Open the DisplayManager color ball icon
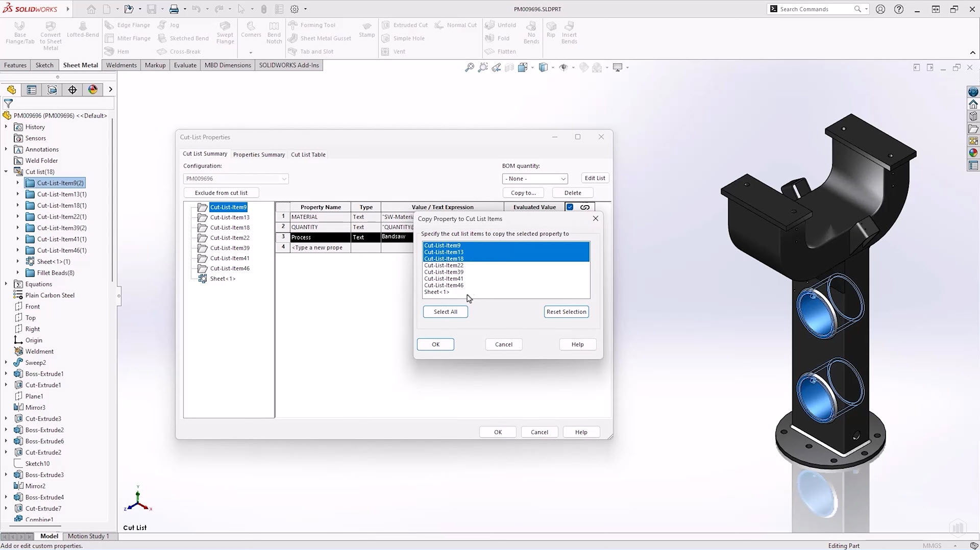 pyautogui.click(x=93, y=90)
